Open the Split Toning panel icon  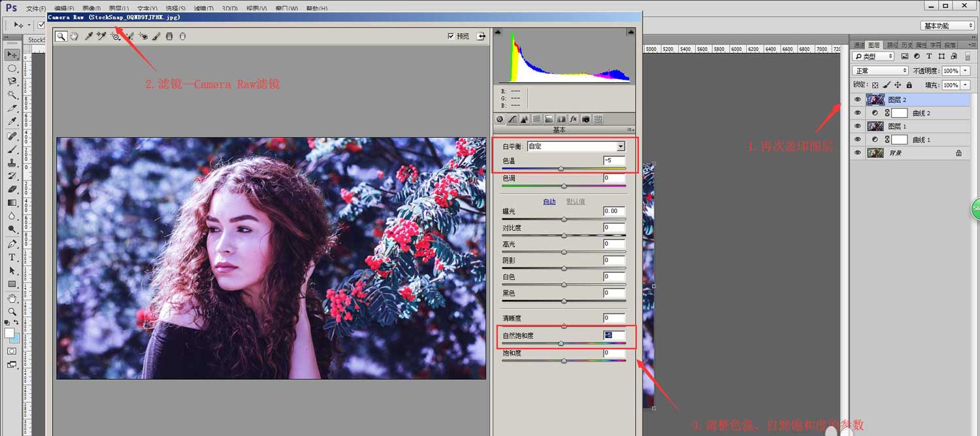click(549, 119)
